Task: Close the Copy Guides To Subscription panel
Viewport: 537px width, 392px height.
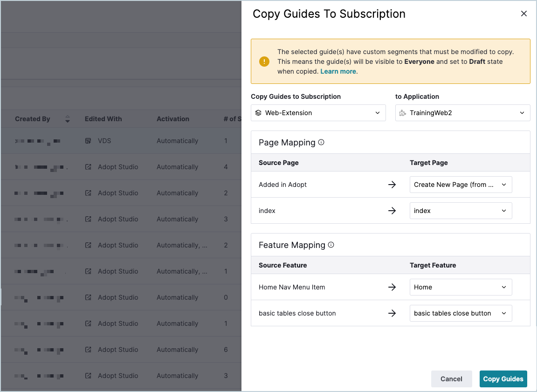Action: click(x=523, y=14)
